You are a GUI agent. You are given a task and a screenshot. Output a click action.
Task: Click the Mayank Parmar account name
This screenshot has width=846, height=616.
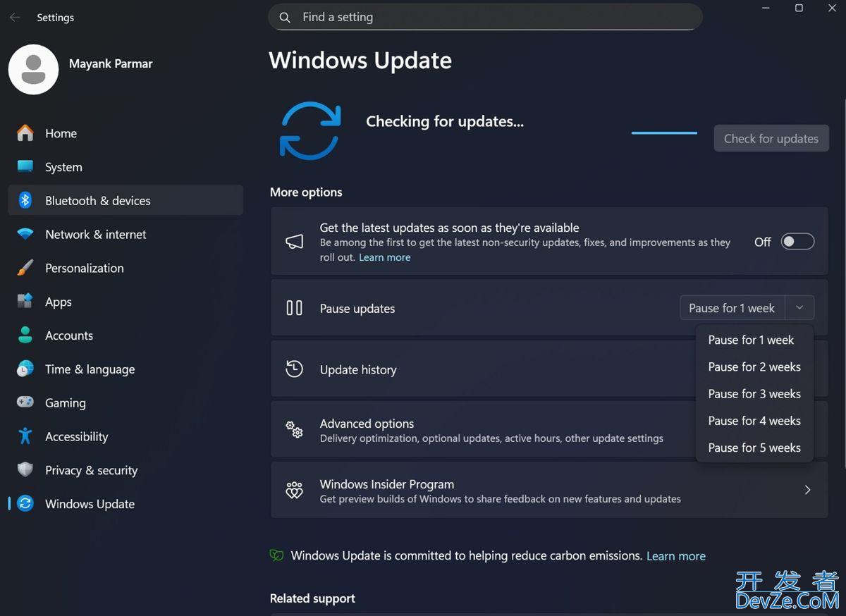coord(111,63)
